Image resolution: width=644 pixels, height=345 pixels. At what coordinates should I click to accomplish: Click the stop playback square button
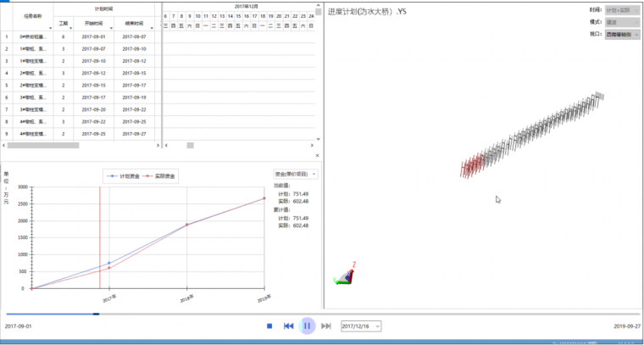269,326
